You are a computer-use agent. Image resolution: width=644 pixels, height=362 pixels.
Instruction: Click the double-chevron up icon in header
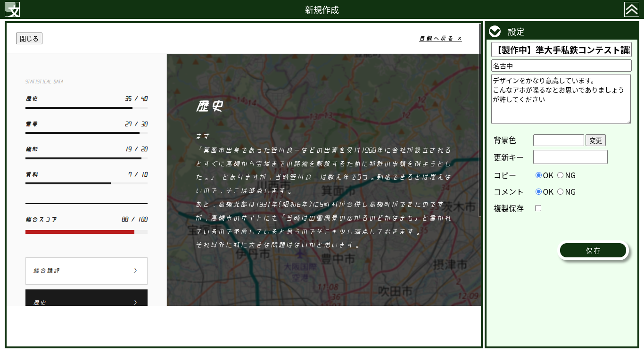(631, 9)
